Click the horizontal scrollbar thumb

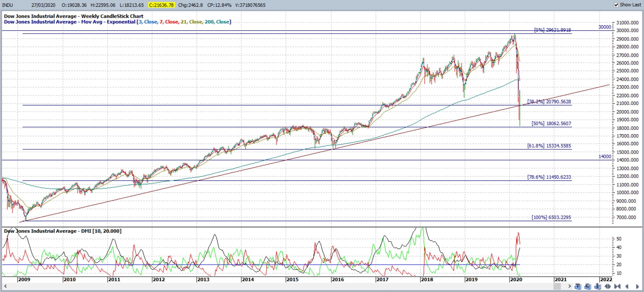point(557,286)
